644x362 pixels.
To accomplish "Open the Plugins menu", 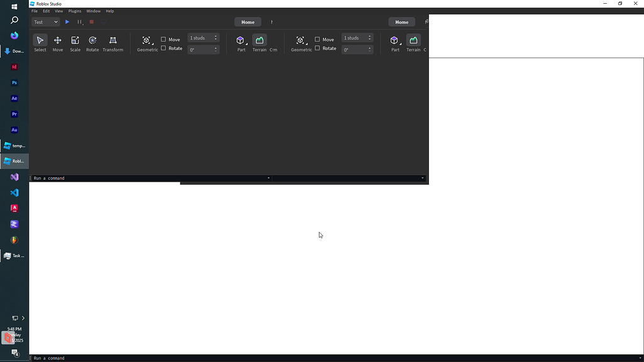I will pos(74,11).
